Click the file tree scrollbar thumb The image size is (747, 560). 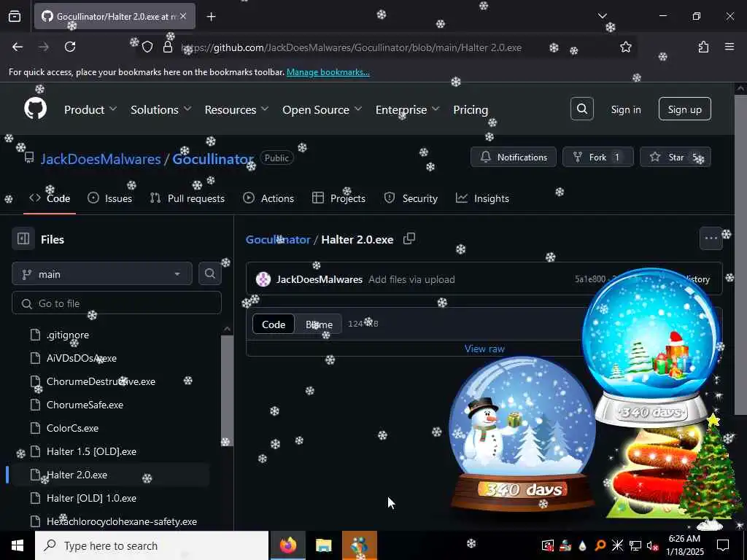point(228,391)
